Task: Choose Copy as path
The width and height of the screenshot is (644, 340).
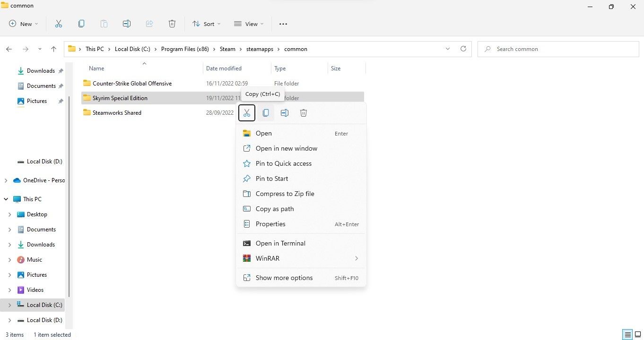Action: click(301, 209)
